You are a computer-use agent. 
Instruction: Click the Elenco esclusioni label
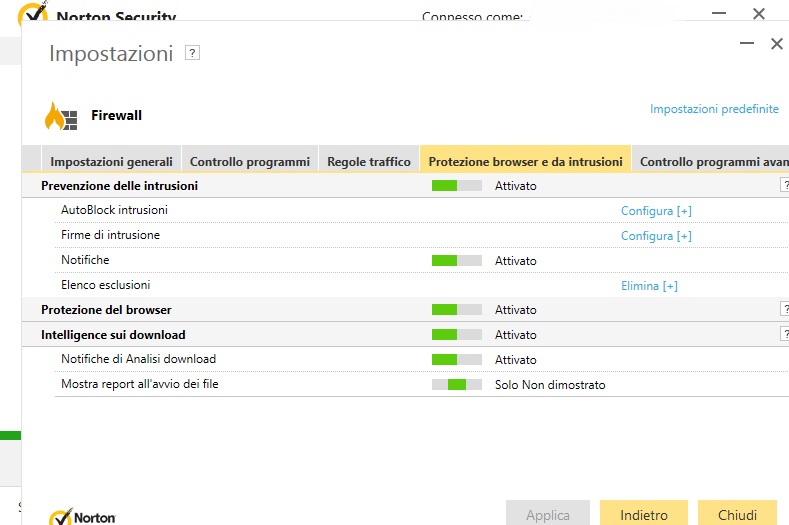tap(106, 285)
